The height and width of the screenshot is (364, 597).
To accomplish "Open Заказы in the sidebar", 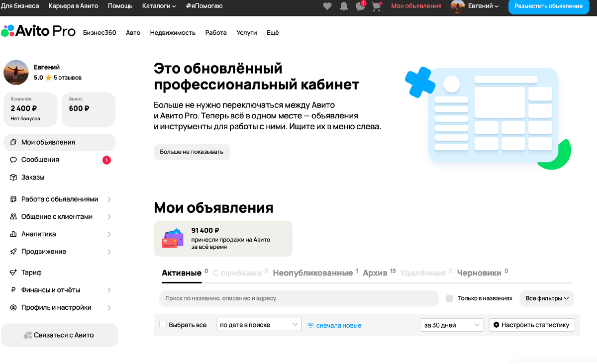I will pyautogui.click(x=34, y=177).
